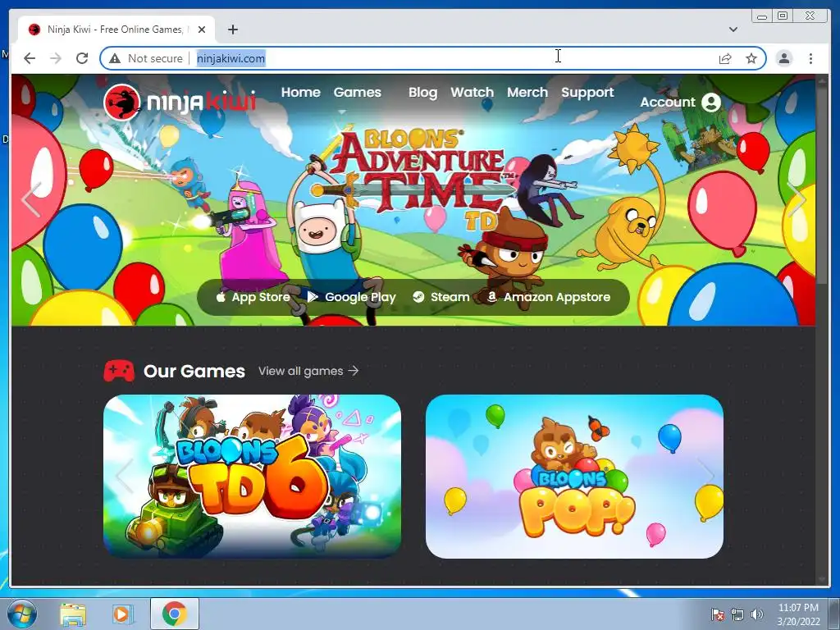Open the Home nav link
This screenshot has height=630, width=840.
tap(300, 92)
